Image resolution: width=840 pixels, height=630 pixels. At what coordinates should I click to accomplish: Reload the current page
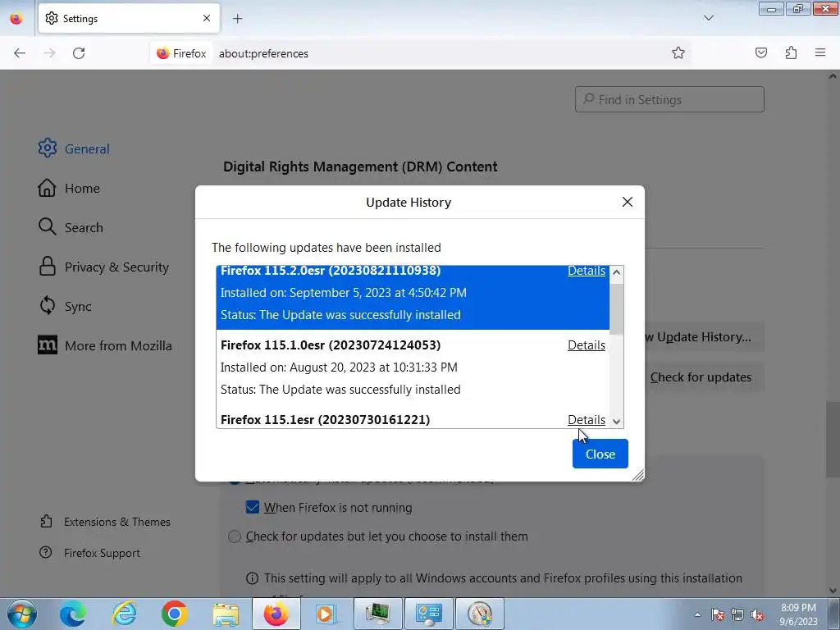[79, 53]
